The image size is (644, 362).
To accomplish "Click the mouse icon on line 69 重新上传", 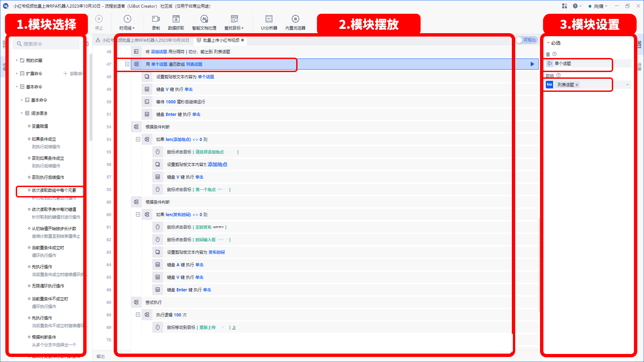I will 158,327.
